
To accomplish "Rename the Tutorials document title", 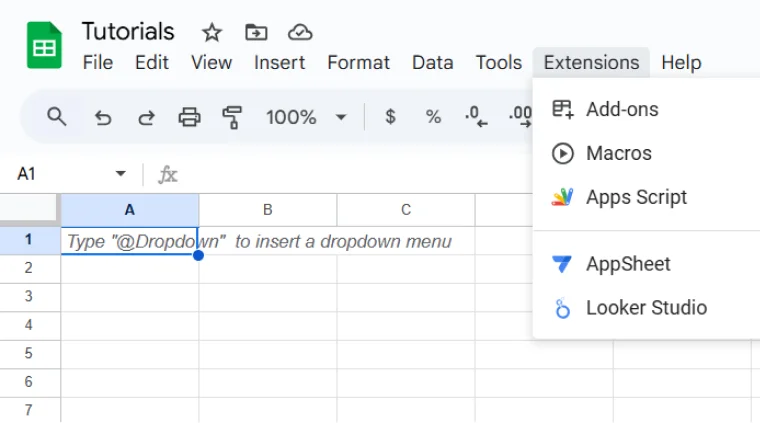I will click(127, 31).
